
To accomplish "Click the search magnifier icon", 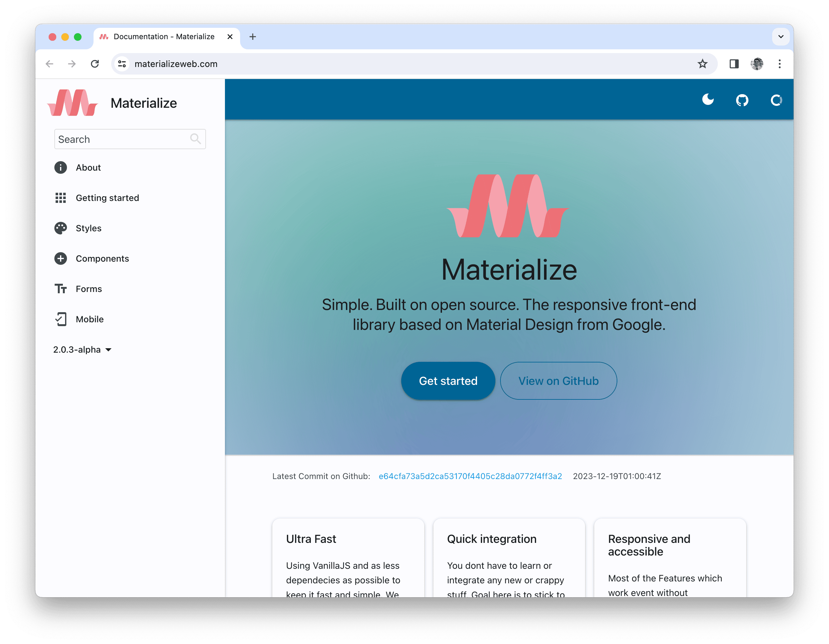I will (196, 139).
